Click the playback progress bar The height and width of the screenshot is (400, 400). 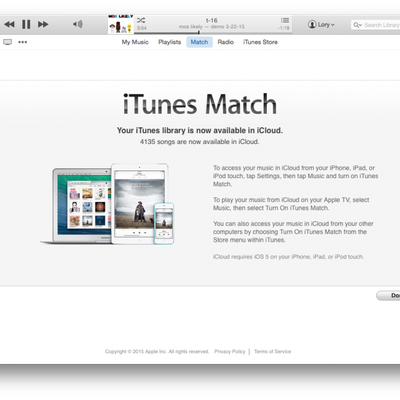click(x=213, y=32)
